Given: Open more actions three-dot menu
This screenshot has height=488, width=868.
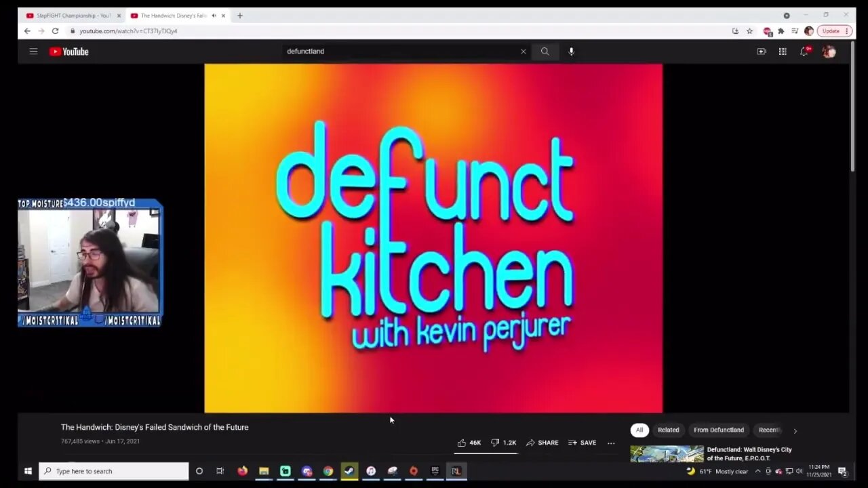Looking at the screenshot, I should pos(611,443).
